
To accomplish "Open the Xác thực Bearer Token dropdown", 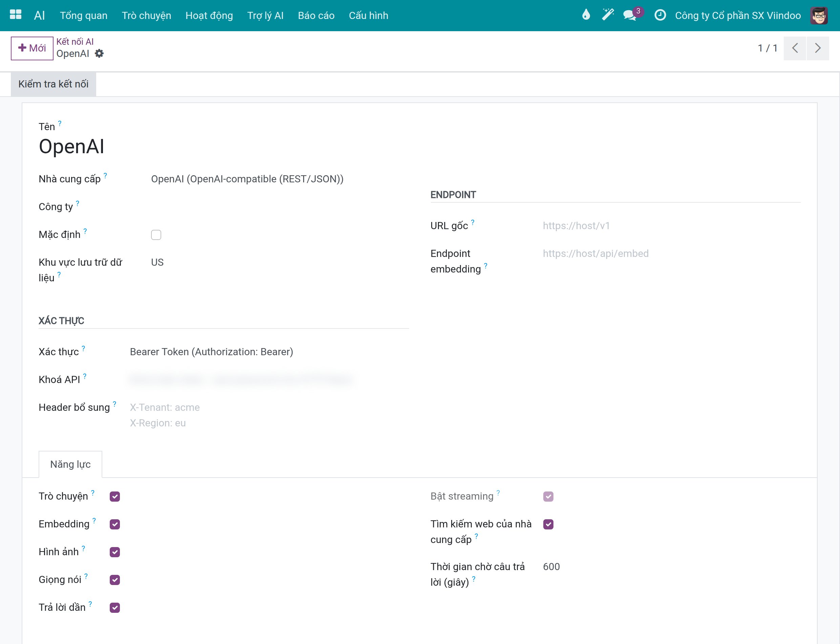I will [x=269, y=352].
